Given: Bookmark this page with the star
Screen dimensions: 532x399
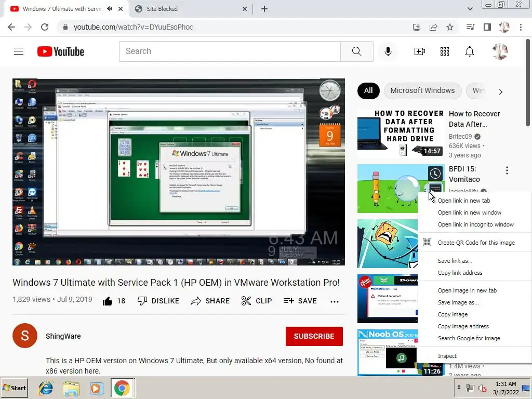Looking at the screenshot, I should (x=450, y=27).
